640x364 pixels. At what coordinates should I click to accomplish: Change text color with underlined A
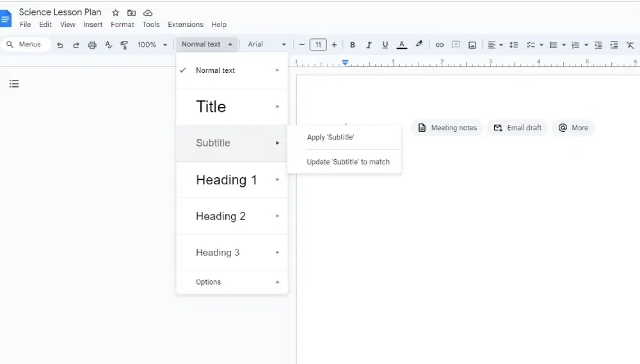(402, 45)
